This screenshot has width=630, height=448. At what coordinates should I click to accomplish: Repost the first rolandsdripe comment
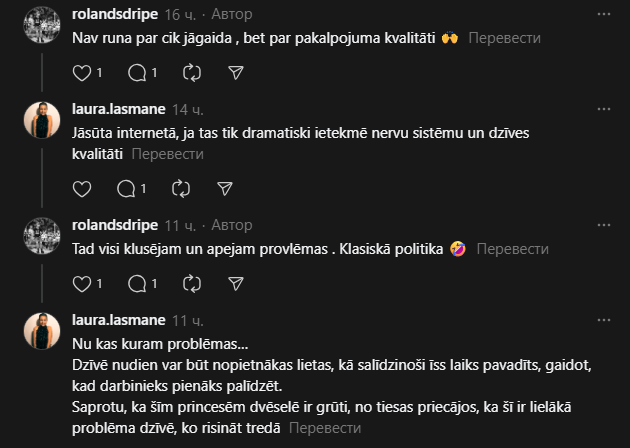193,72
